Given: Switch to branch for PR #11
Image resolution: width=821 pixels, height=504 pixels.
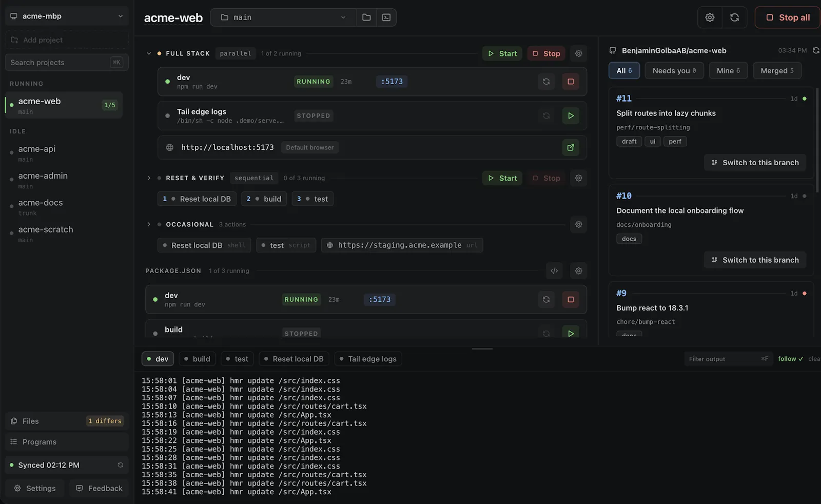Looking at the screenshot, I should point(755,163).
